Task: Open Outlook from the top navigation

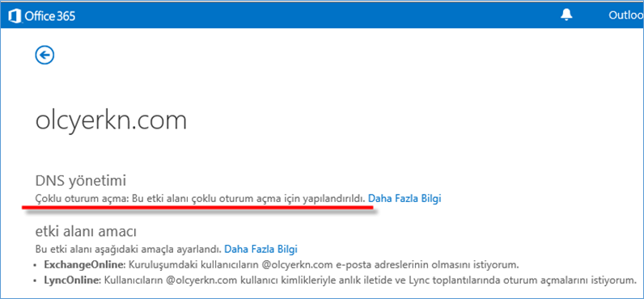Action: click(626, 15)
